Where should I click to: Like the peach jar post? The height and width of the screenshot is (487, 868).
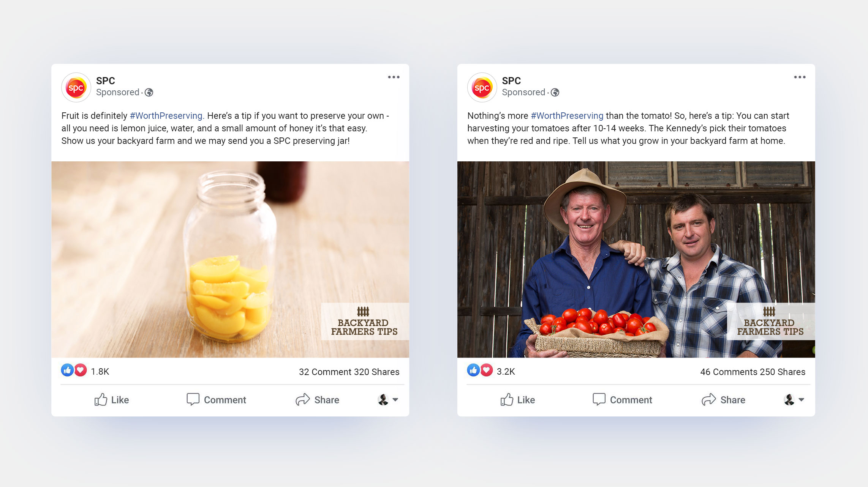[112, 400]
